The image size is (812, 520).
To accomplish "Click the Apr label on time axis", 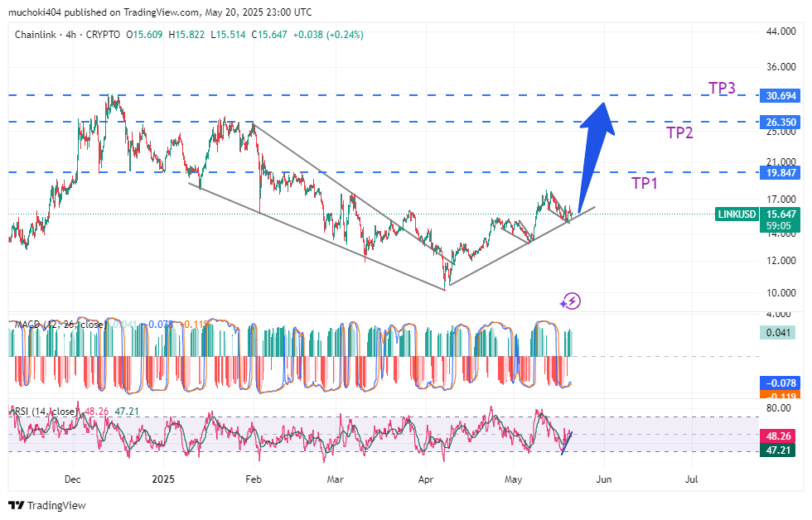I will pos(425,479).
